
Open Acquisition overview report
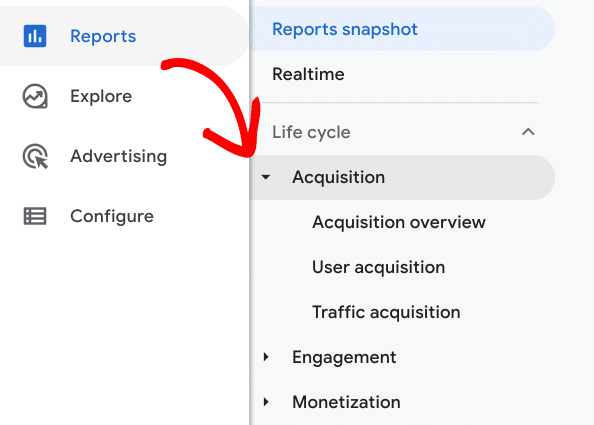399,222
